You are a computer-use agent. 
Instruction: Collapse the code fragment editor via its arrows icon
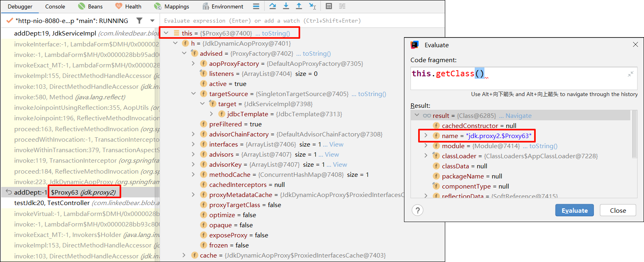[630, 74]
